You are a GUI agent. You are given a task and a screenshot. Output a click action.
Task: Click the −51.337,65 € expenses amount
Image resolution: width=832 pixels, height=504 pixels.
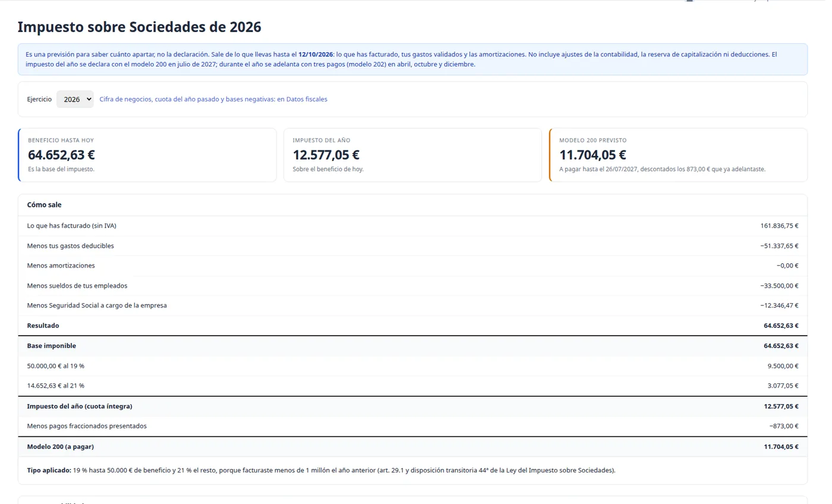pos(779,246)
